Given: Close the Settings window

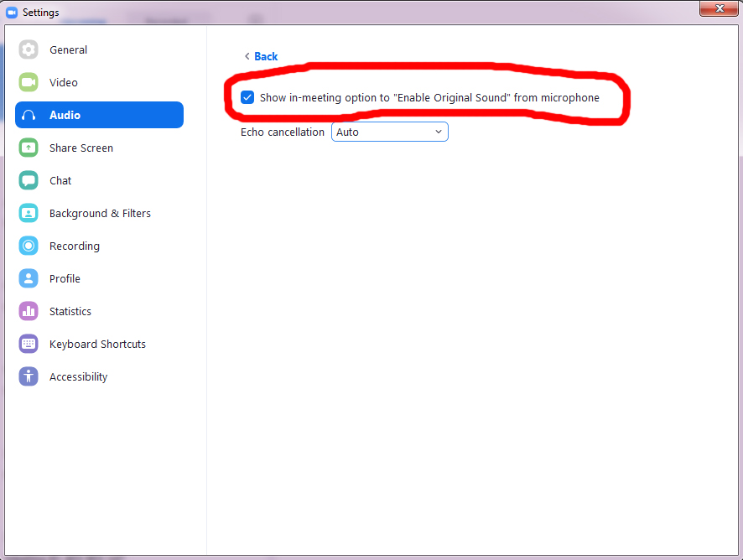Looking at the screenshot, I should click(718, 8).
